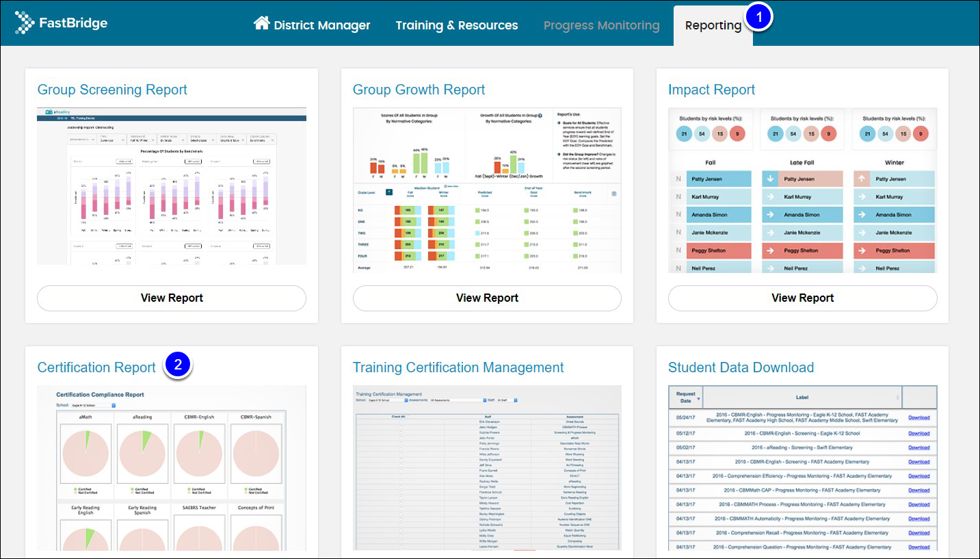The height and width of the screenshot is (559, 980).
Task: Click Download link for 05/12/17 row
Action: [x=918, y=433]
